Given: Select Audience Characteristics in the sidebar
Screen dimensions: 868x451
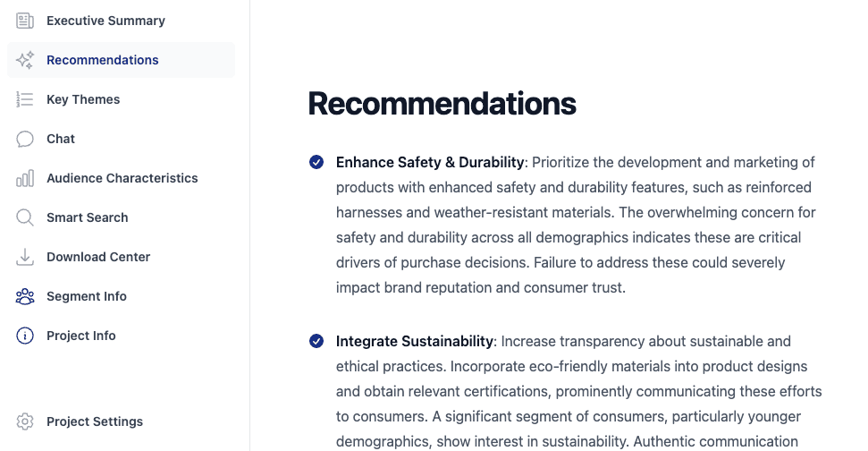Looking at the screenshot, I should click(122, 178).
